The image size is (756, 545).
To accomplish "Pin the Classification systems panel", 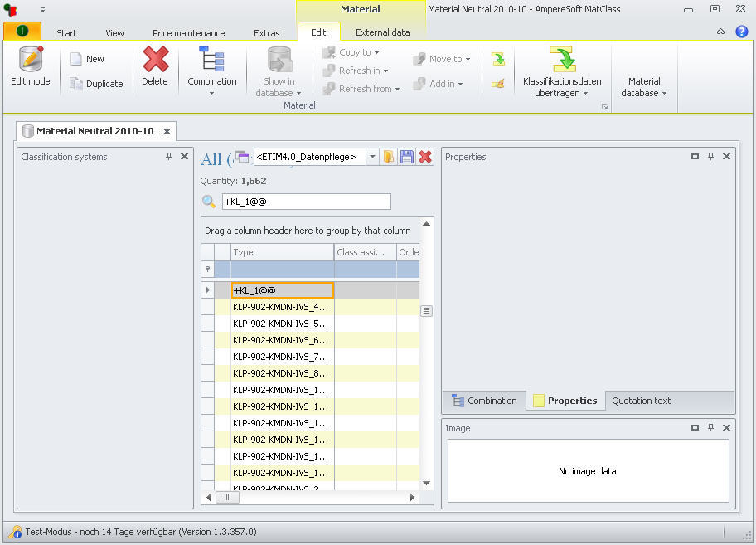I will (x=169, y=156).
